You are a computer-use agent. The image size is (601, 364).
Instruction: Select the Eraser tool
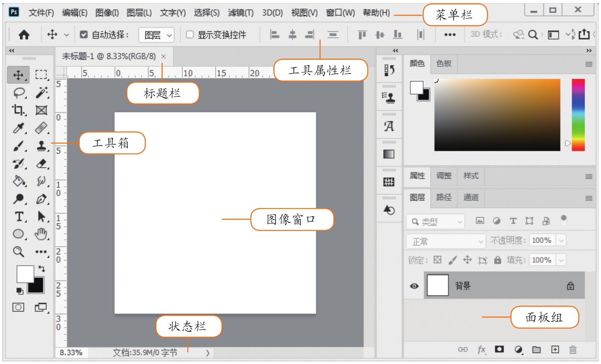coord(41,164)
